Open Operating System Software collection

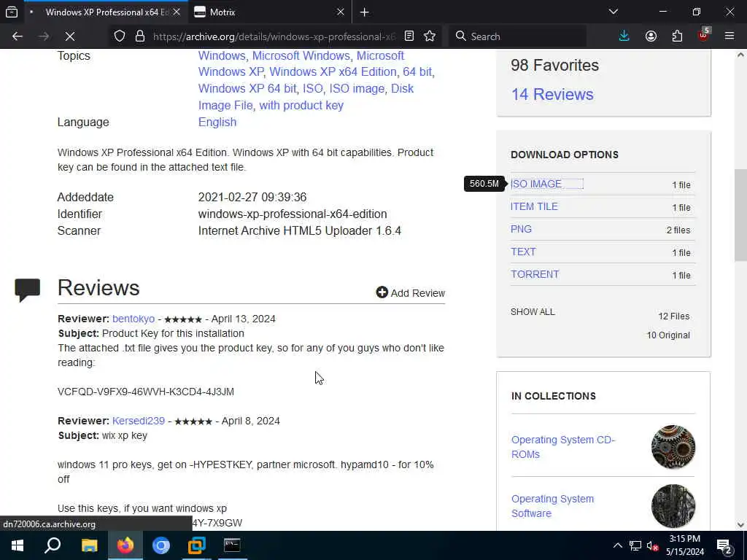pos(552,506)
